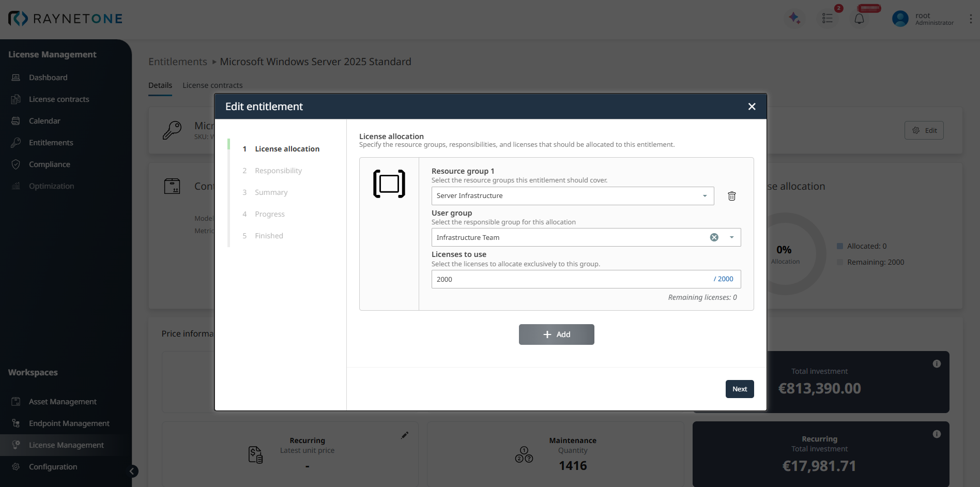Click the Asset Management workspace icon
Screen dimensions: 980x487
tap(16, 402)
